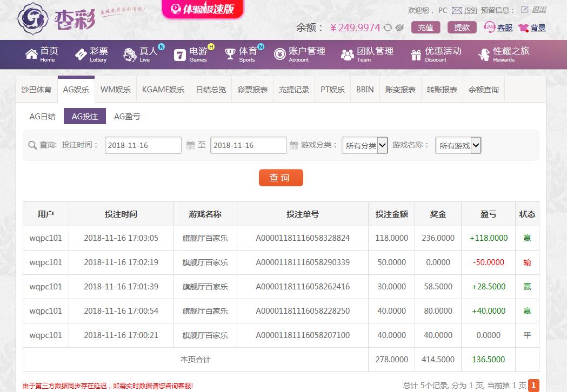Switch to the BBIN tab

pos(365,90)
